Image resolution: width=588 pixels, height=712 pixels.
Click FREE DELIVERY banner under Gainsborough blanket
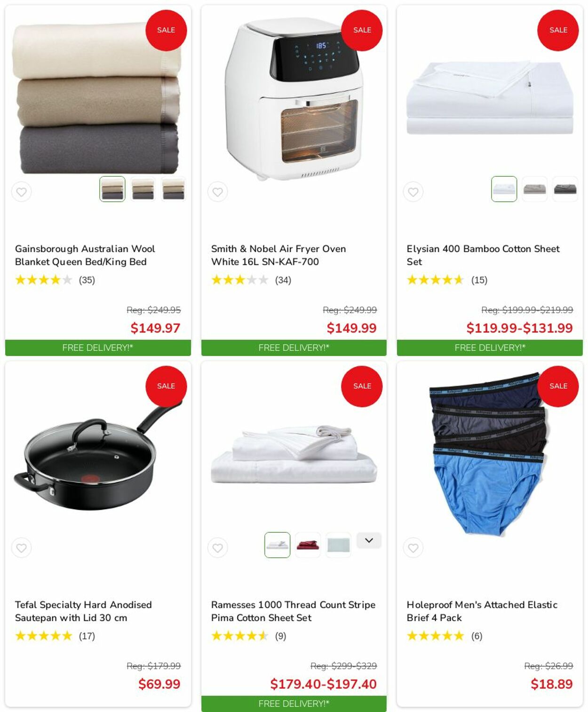click(98, 348)
